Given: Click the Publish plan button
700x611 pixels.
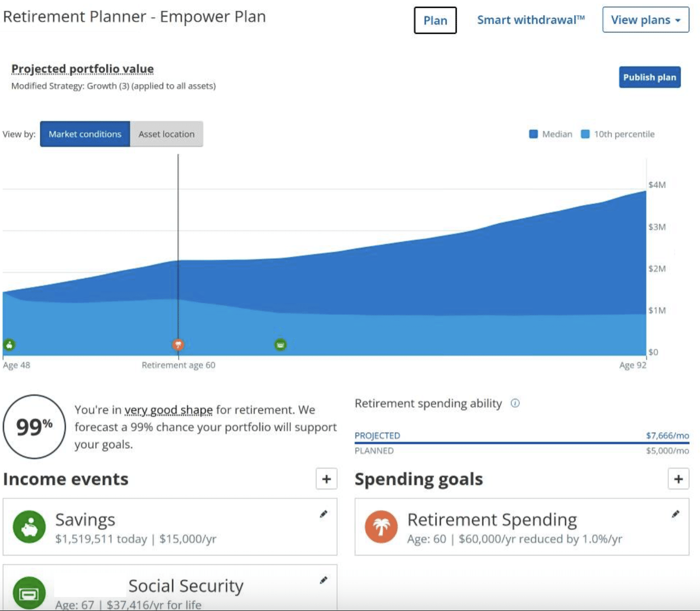Looking at the screenshot, I should click(x=649, y=77).
